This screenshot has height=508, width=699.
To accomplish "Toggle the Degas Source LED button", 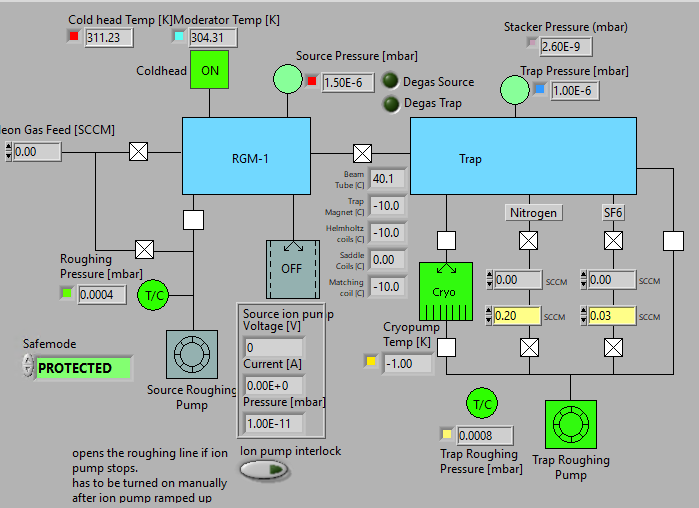I will coord(390,81).
